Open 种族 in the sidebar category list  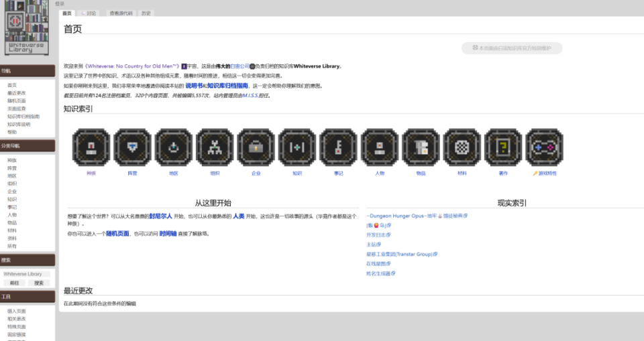[12, 160]
